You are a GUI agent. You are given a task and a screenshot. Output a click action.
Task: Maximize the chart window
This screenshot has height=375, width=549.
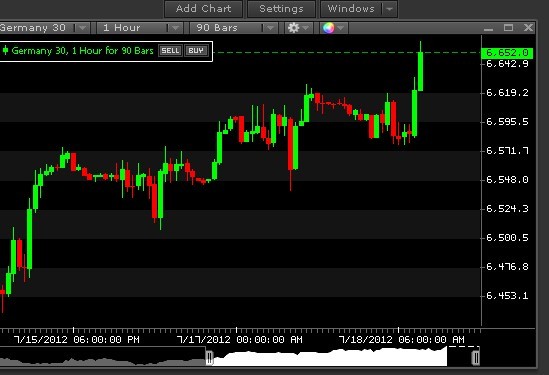(508, 28)
